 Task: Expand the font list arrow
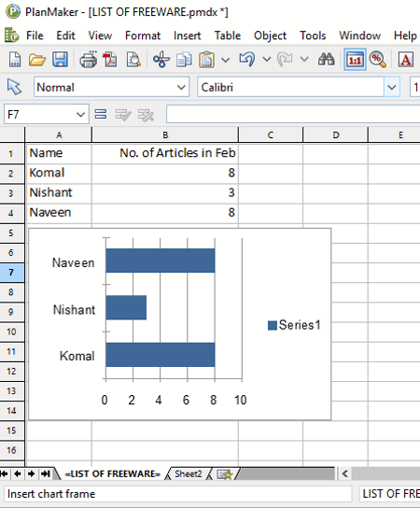392,87
